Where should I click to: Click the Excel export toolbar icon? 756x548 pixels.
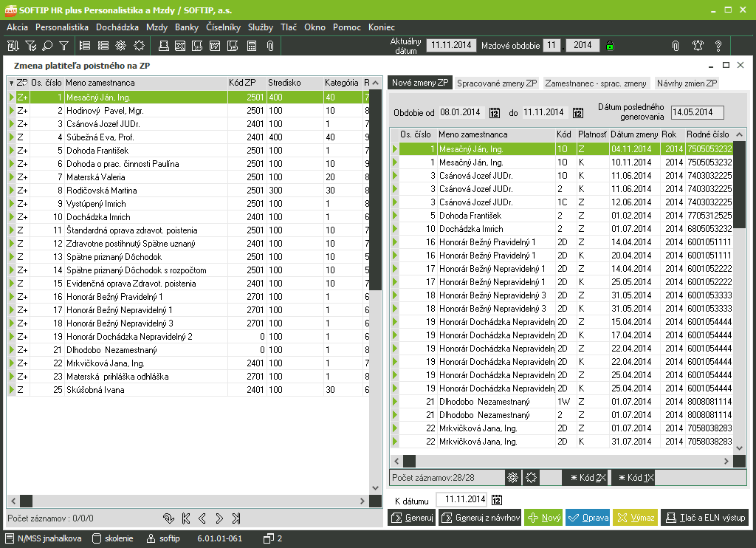pos(180,46)
